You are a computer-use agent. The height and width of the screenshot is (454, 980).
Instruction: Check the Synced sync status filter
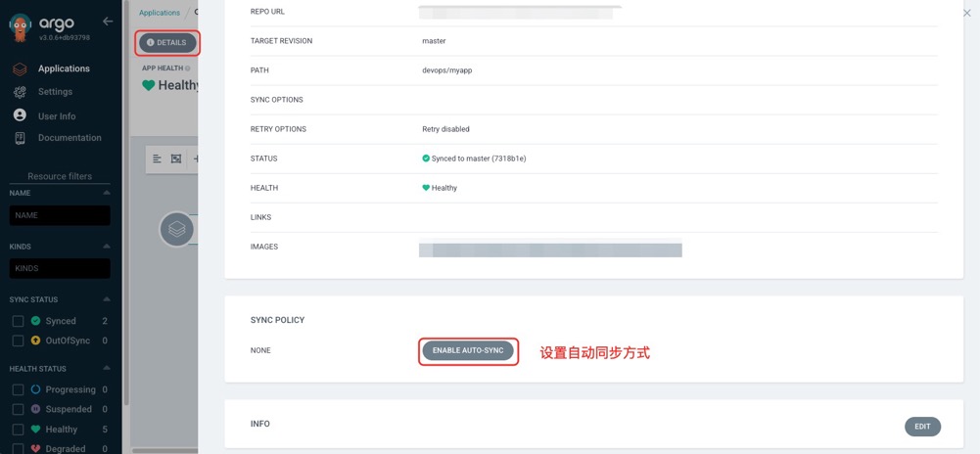(x=18, y=321)
